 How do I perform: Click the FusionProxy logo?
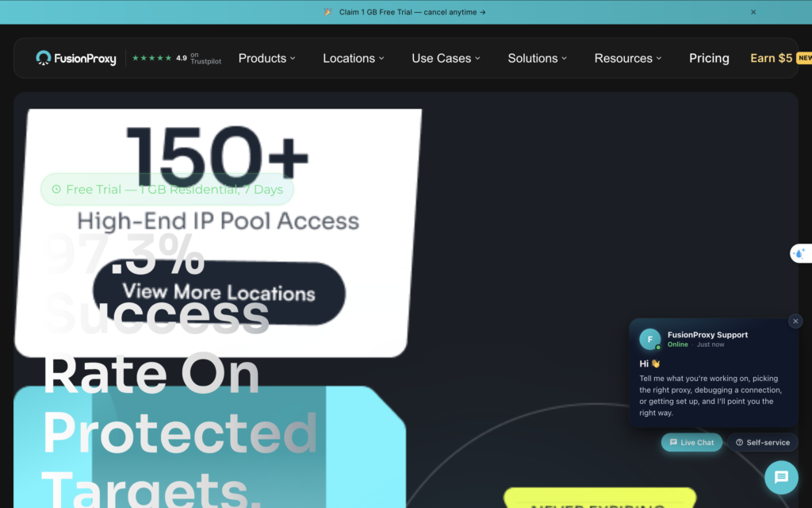tap(75, 58)
